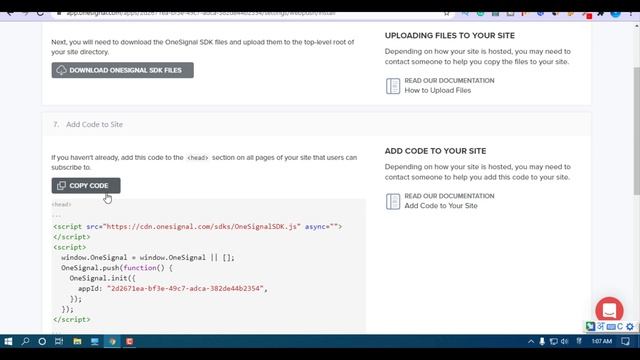
Task: Click the Download OneSignal SDK Files button
Action: [x=122, y=70]
